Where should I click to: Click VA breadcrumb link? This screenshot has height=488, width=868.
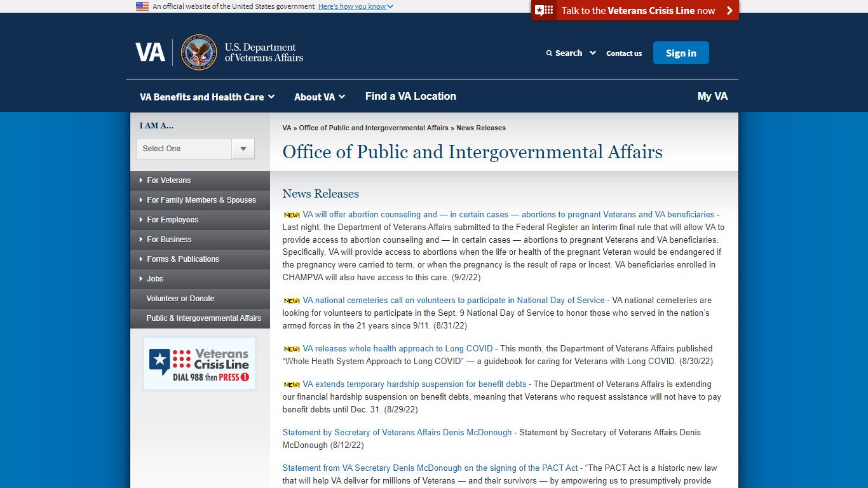point(287,128)
